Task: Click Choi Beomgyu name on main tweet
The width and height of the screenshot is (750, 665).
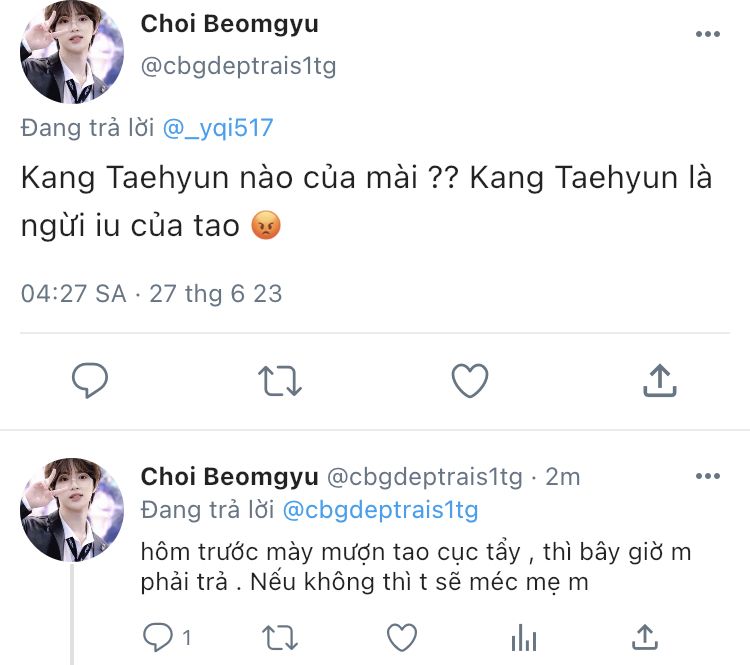Action: point(229,23)
